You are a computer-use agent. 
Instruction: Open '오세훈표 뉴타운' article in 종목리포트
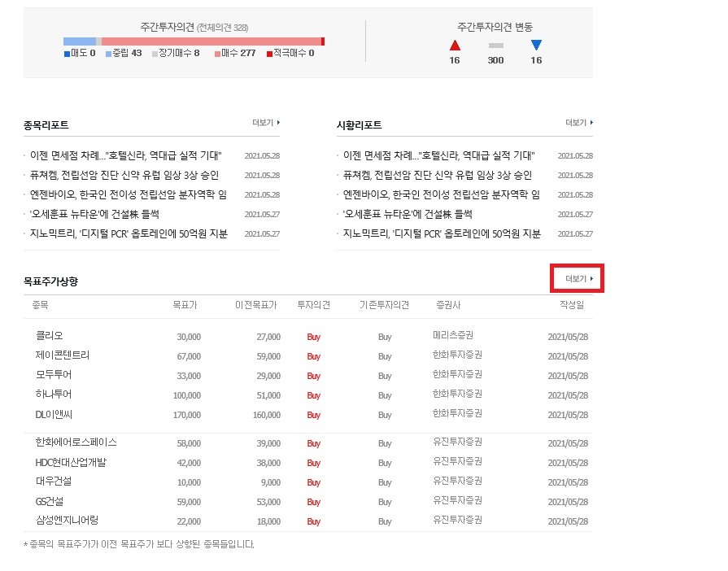coord(94,214)
